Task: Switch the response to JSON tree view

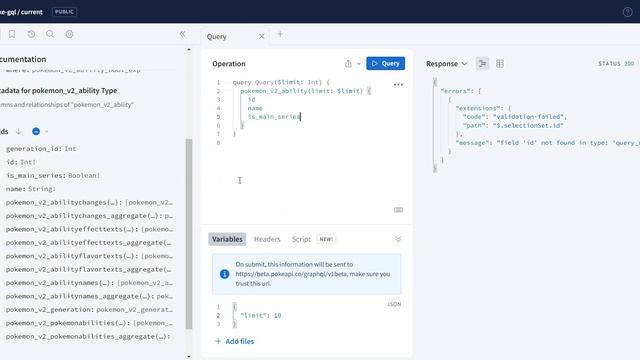Action: 482,64
